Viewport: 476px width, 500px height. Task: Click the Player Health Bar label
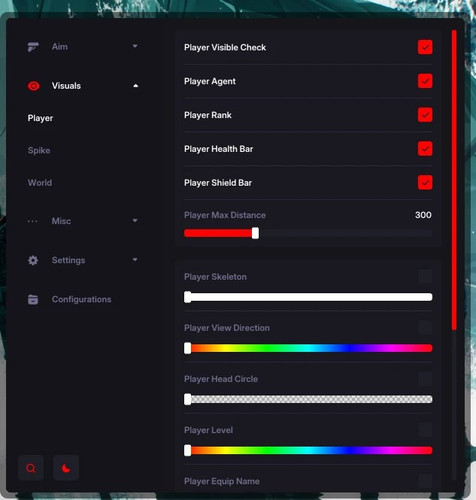click(219, 149)
